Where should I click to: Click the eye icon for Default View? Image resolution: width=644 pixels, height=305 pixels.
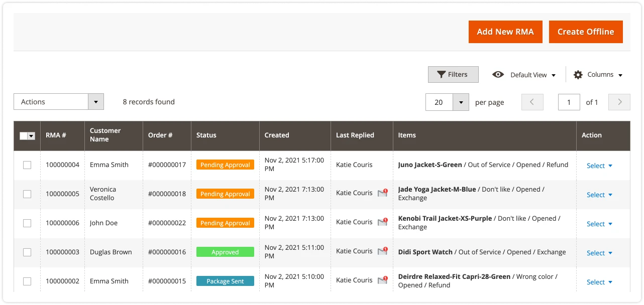point(498,75)
